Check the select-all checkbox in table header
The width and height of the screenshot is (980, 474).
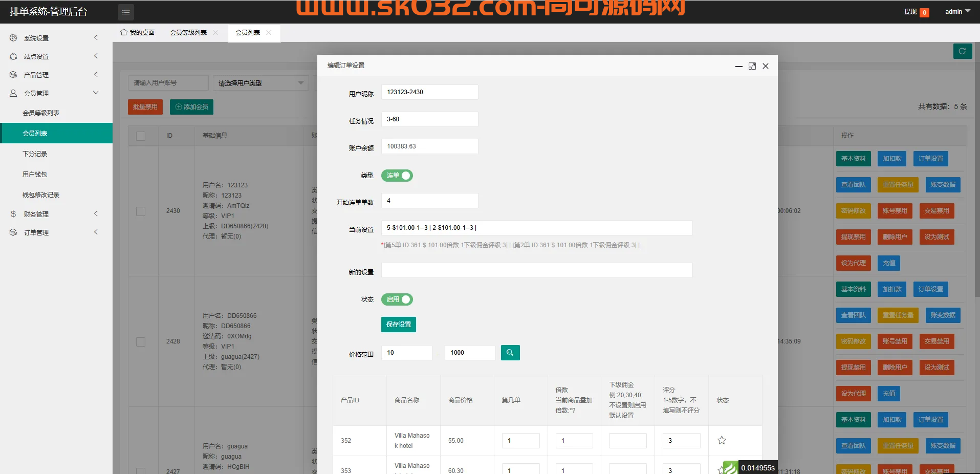tap(141, 136)
